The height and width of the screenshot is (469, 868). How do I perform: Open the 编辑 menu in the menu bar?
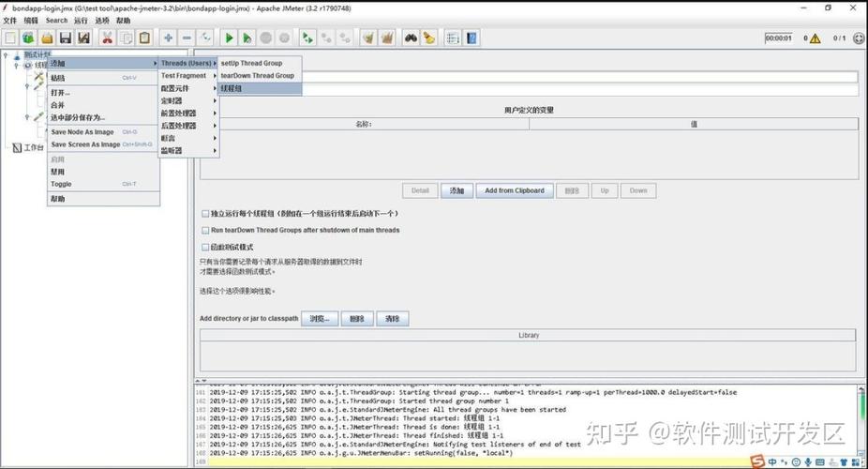tap(31, 21)
